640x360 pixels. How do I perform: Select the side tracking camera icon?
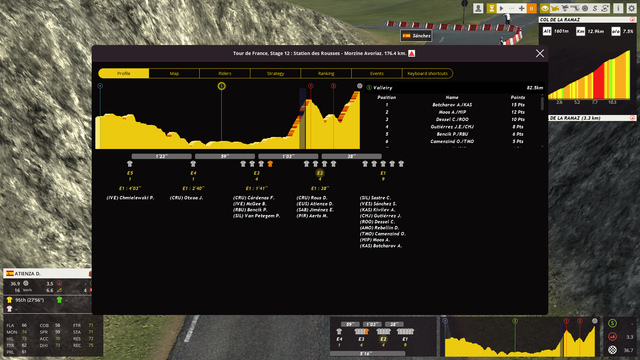point(575,8)
